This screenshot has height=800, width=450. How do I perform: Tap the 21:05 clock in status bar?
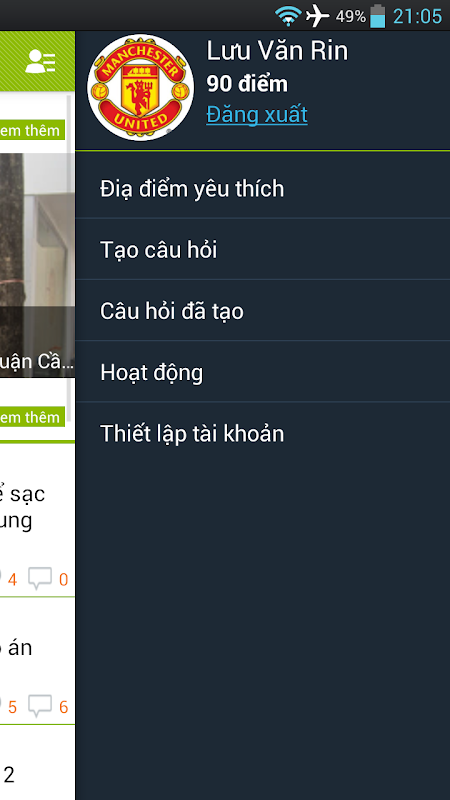click(x=417, y=17)
